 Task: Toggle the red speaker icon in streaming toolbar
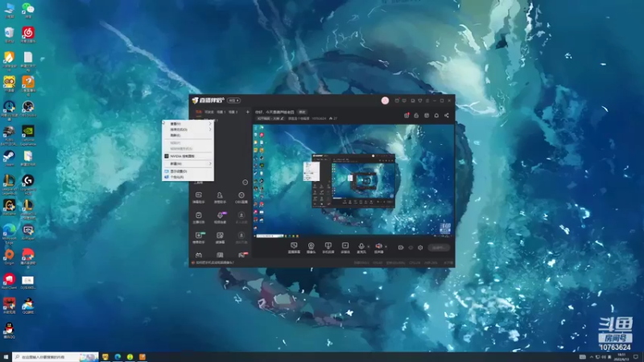pyautogui.click(x=378, y=246)
